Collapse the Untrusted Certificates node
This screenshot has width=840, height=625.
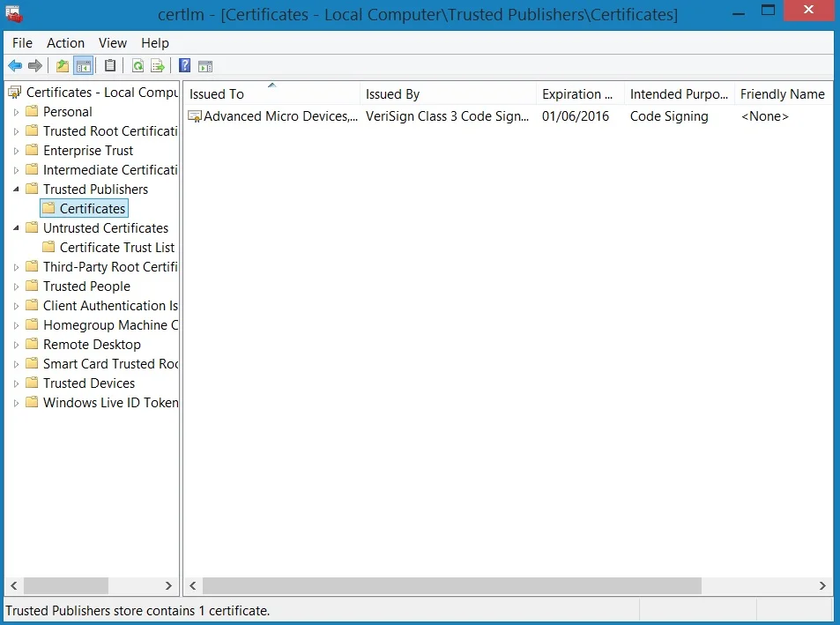[16, 228]
